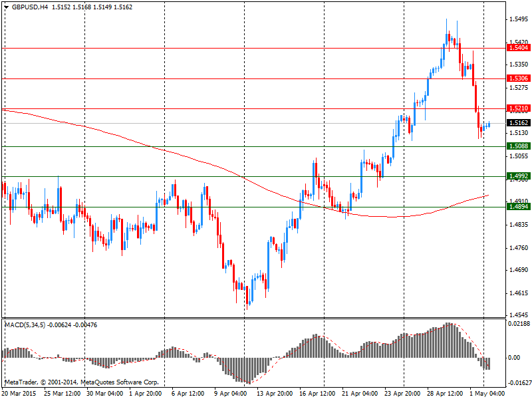
Task: Click the 1.4992 green support level label
Action: pos(519,176)
